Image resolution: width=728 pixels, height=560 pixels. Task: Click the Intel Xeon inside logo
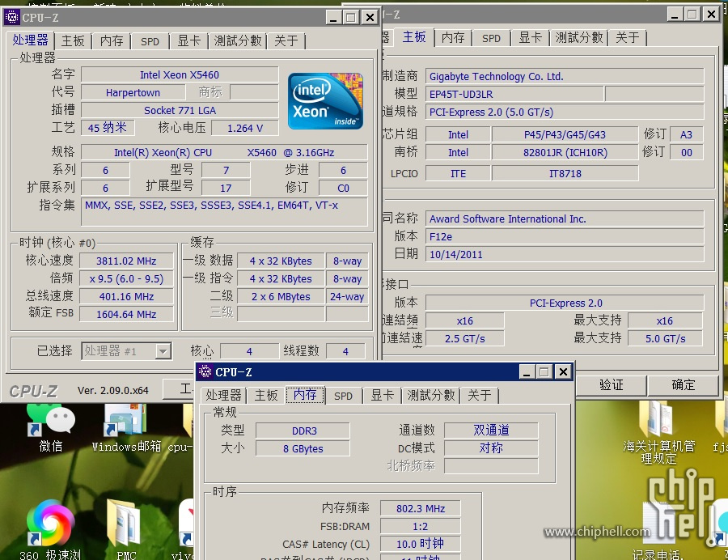point(325,101)
